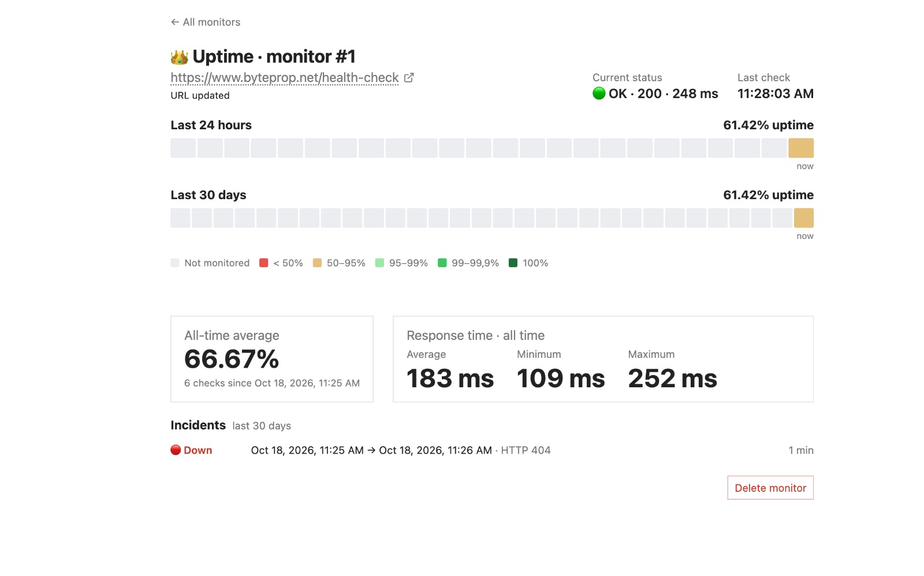This screenshot has width=924, height=576.
Task: Click the Delete monitor button
Action: point(770,488)
